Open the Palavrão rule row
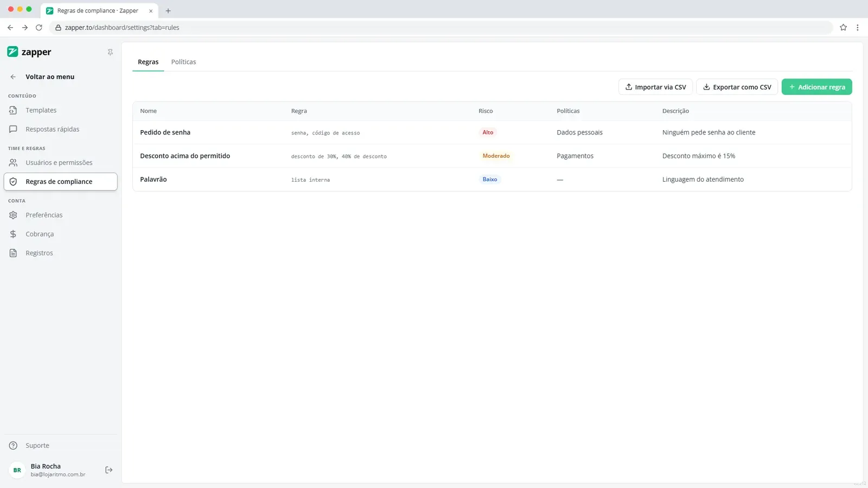 (492, 179)
